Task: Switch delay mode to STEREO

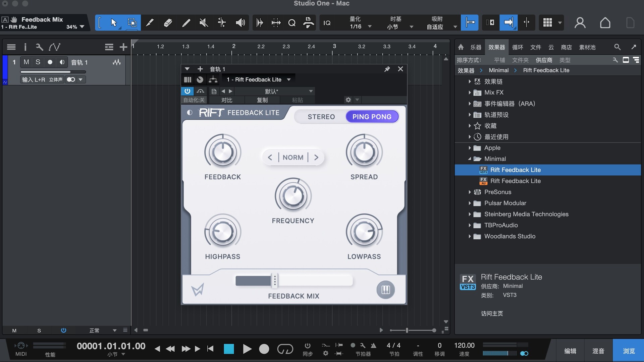Action: 321,117
